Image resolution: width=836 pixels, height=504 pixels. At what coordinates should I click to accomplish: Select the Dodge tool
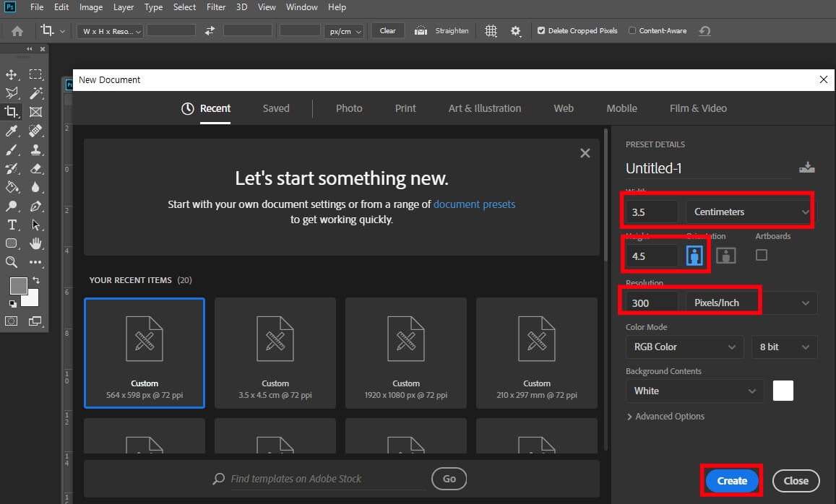coord(11,206)
